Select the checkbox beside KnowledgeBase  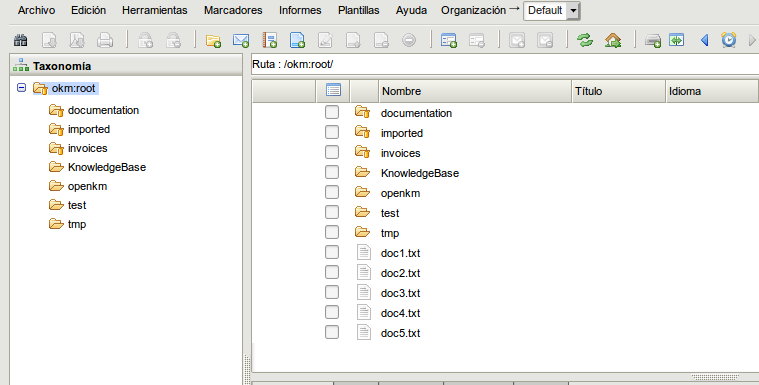click(332, 172)
